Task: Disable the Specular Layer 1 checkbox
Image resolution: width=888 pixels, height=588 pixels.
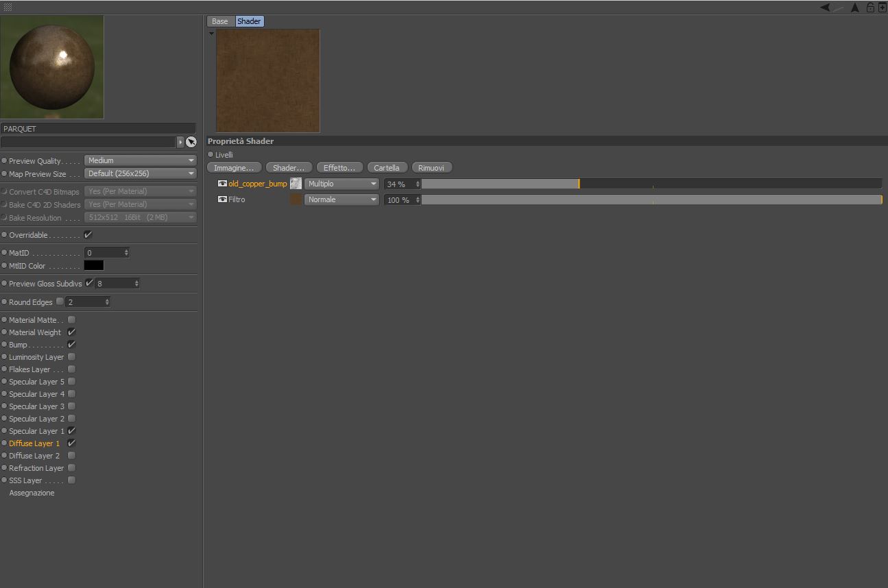Action: pyautogui.click(x=71, y=431)
